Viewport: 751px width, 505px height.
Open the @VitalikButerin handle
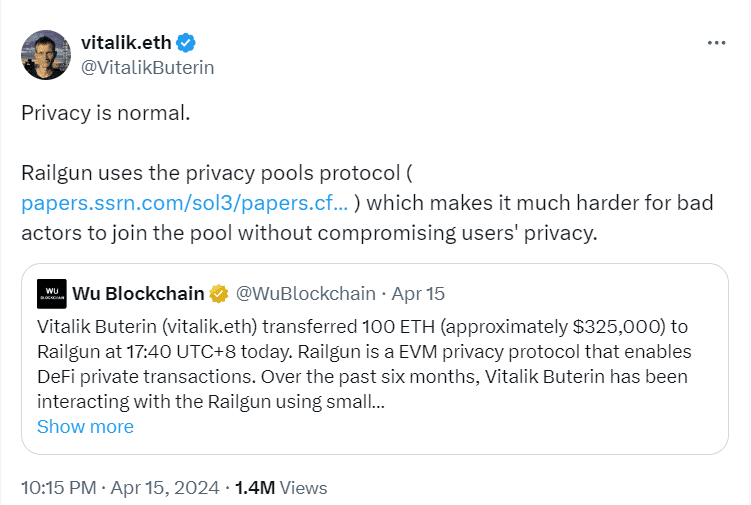tap(149, 67)
